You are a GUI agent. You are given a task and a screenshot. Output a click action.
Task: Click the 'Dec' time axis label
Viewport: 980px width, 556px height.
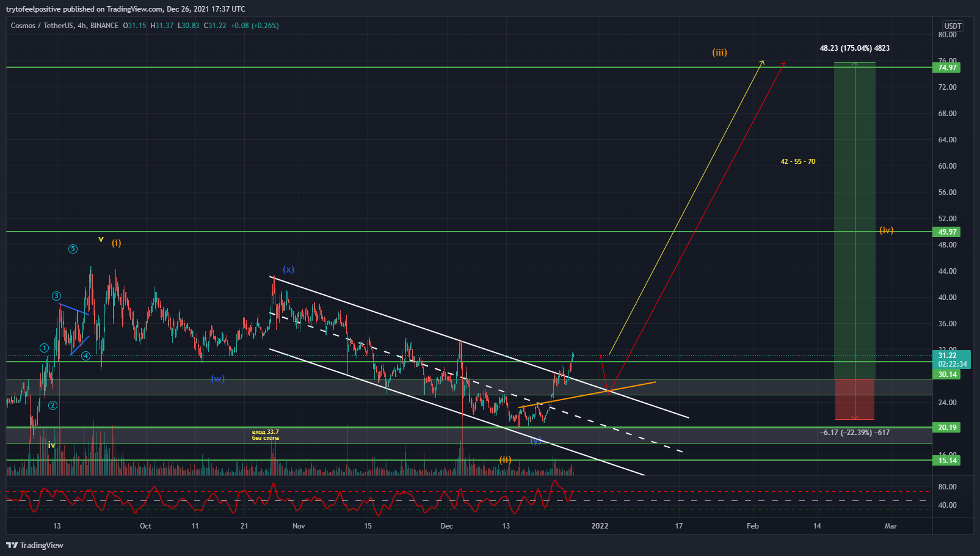(x=447, y=526)
